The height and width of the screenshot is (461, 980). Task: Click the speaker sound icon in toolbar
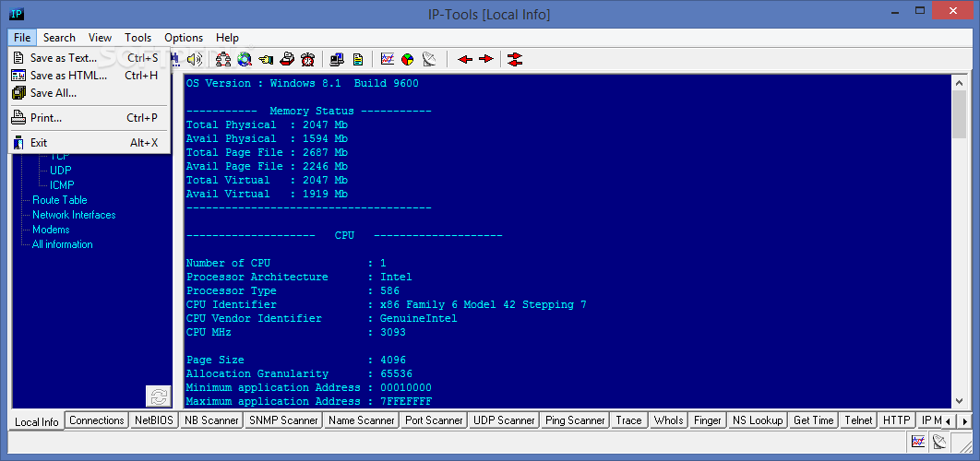click(195, 59)
